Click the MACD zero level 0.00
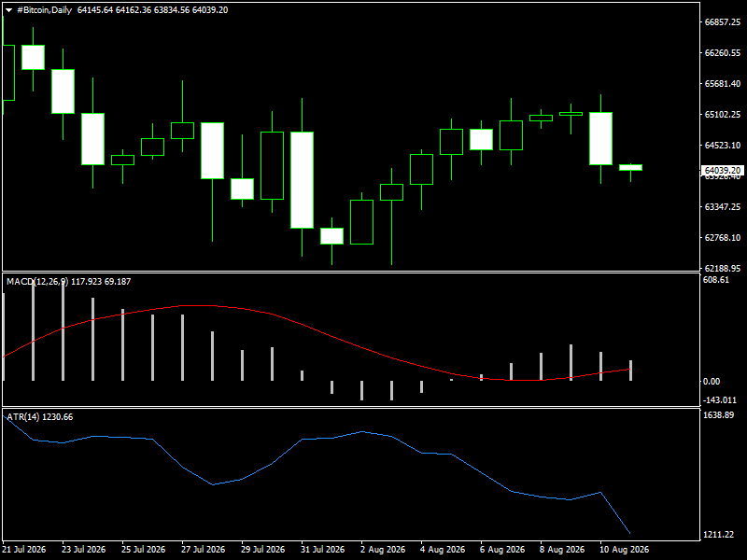 coord(712,382)
